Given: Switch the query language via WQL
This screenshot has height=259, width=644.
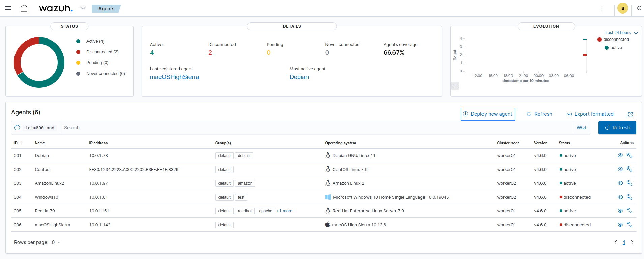Looking at the screenshot, I should click(x=582, y=128).
